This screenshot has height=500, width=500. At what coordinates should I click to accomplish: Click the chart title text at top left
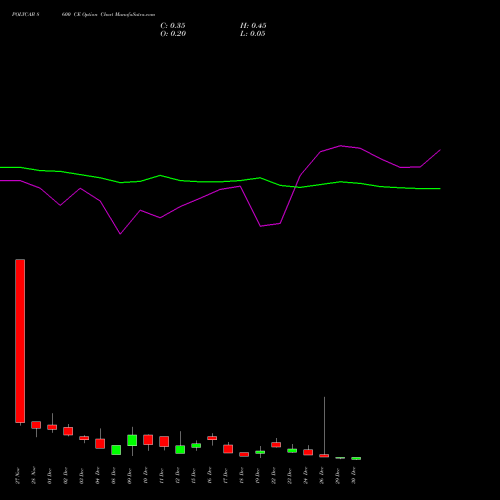[x=83, y=15]
